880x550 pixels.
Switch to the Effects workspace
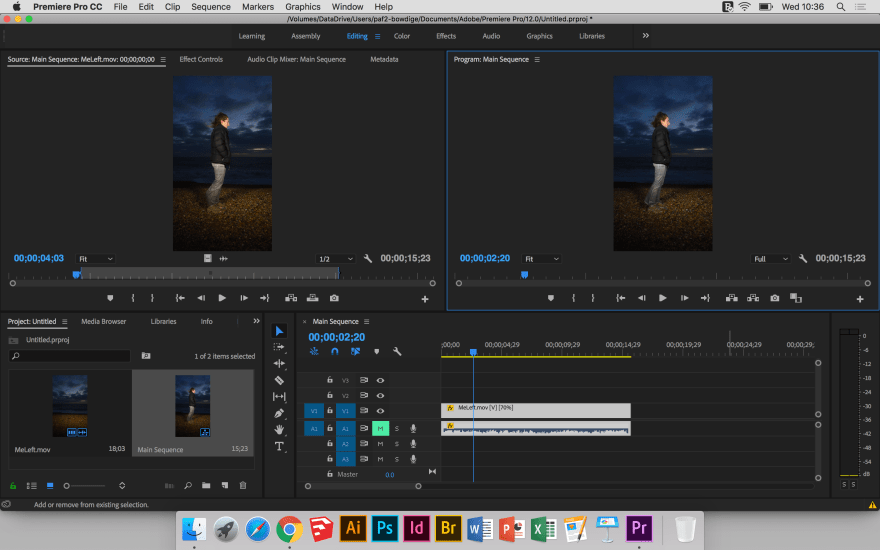coord(446,36)
